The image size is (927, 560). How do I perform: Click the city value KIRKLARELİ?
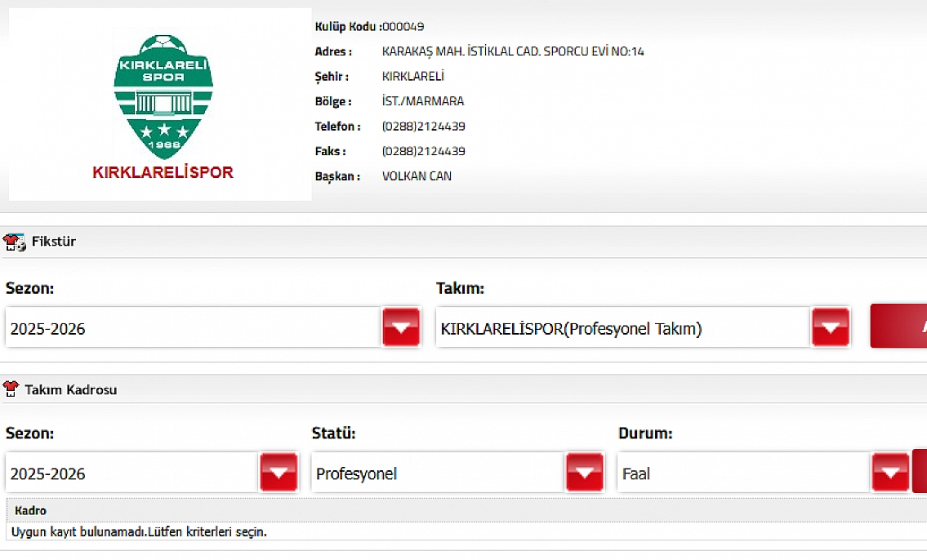413,76
